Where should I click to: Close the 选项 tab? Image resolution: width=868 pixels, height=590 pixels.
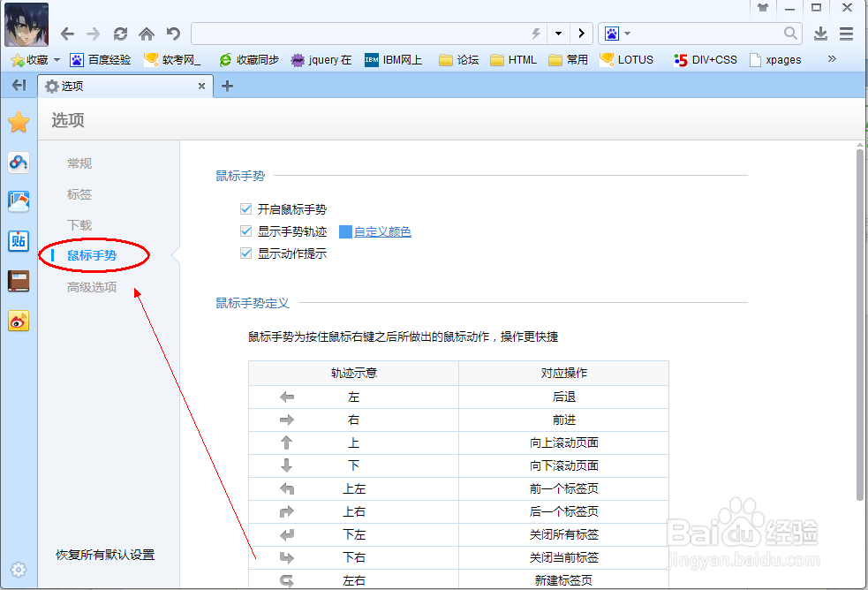[x=201, y=87]
